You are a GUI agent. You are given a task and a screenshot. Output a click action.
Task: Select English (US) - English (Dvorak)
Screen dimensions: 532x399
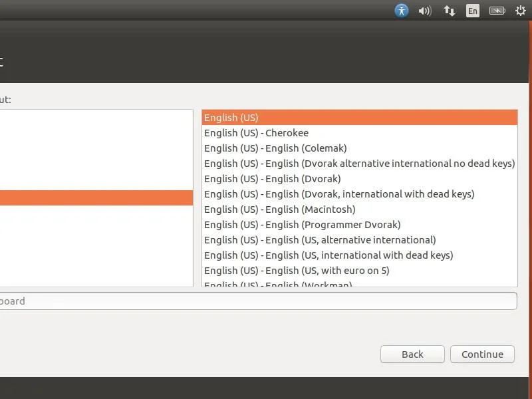(x=360, y=178)
